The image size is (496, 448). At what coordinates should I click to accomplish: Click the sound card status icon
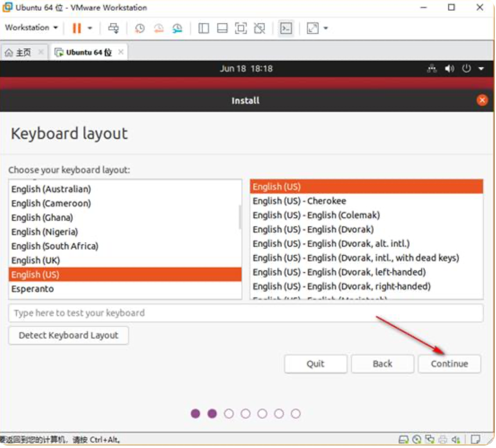coord(456,439)
